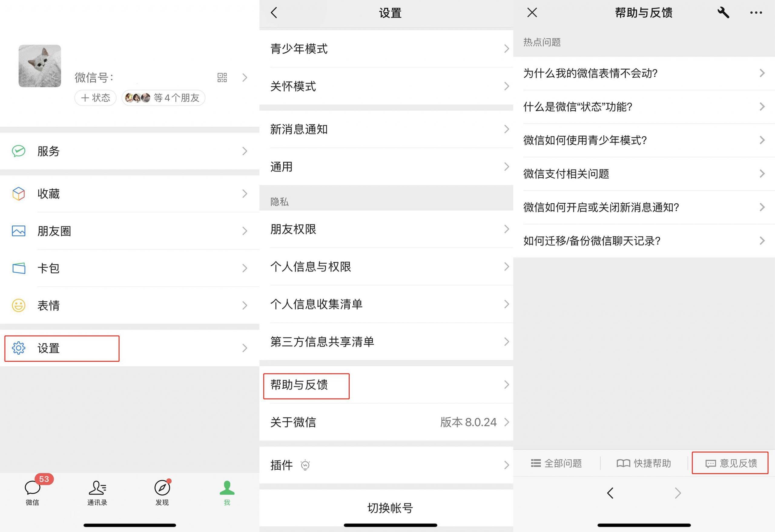775x532 pixels.
Task: Tap the 53 unread badge on 微信
Action: click(44, 479)
